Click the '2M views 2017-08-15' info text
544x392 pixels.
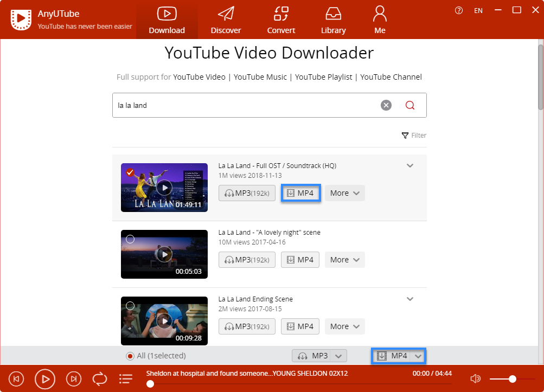[x=250, y=309]
